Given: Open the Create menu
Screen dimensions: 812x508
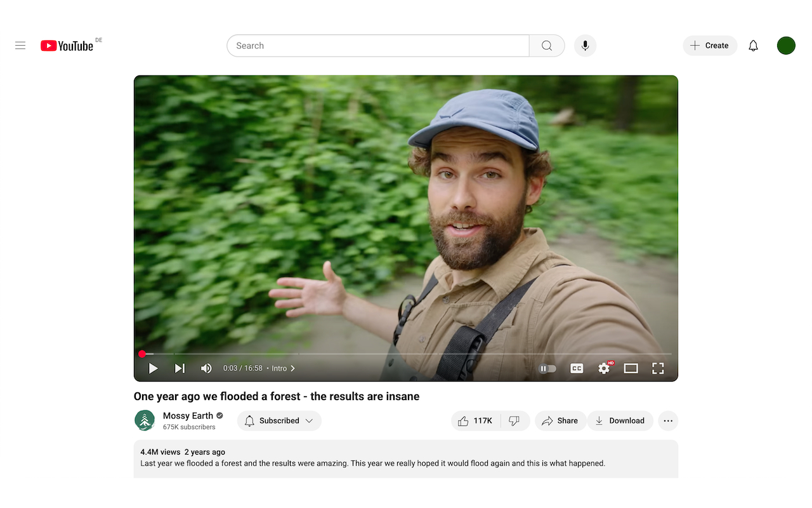Looking at the screenshot, I should coord(710,46).
